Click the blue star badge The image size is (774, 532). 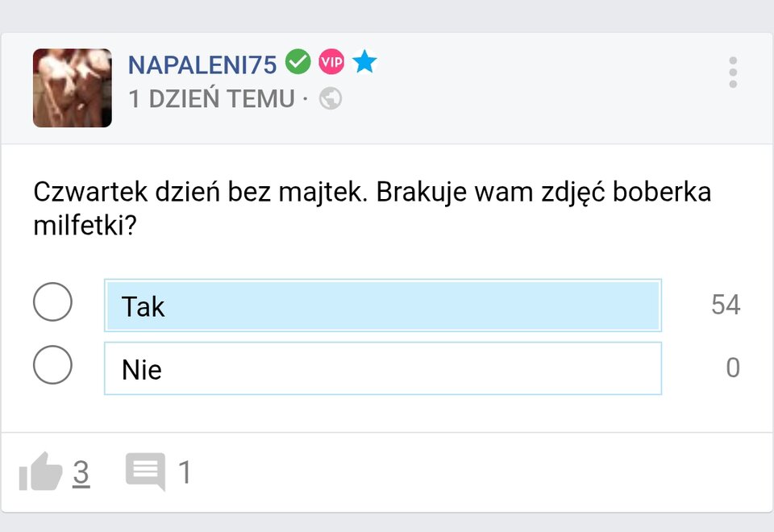pyautogui.click(x=364, y=61)
